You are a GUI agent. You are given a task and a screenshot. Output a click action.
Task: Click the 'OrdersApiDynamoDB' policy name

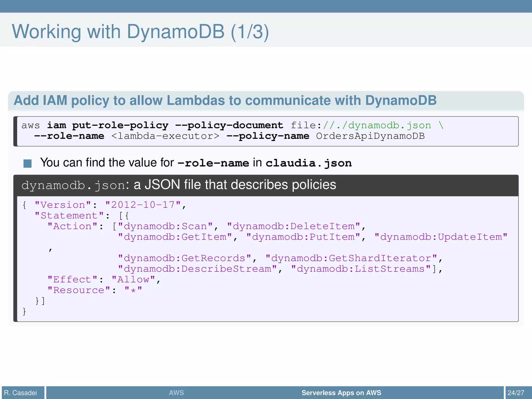point(370,136)
